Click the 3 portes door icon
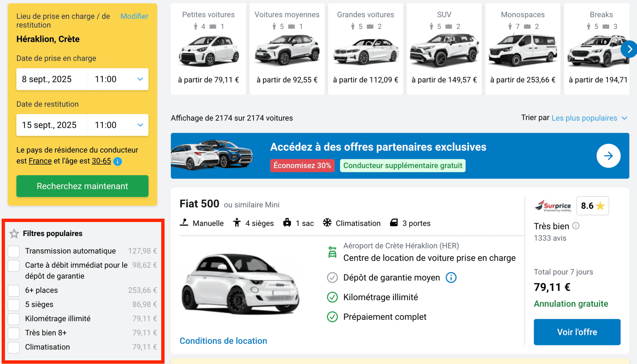This screenshot has height=364, width=637. pos(394,223)
